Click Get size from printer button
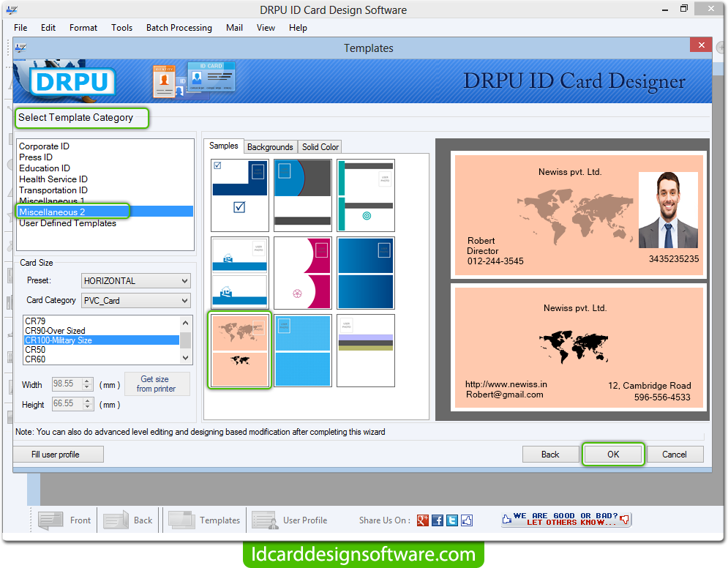 pos(156,384)
